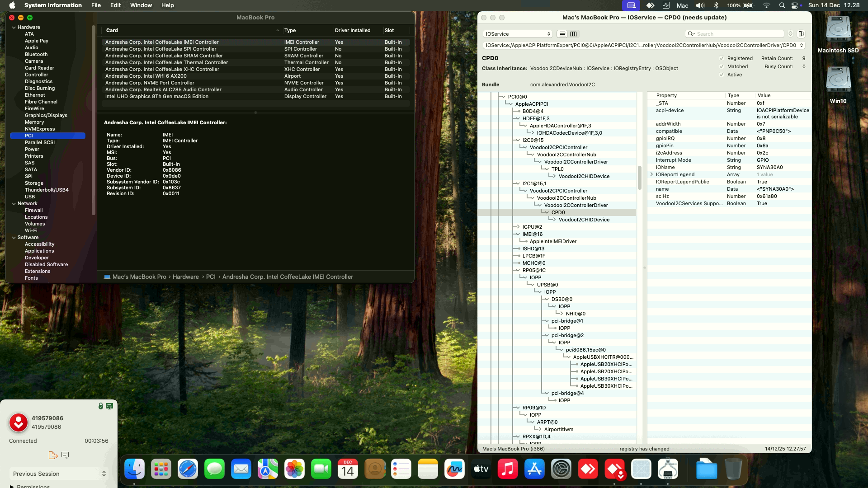Viewport: 868px width, 488px height.
Task: Expand the IGPU@2 tree node
Action: [518, 227]
